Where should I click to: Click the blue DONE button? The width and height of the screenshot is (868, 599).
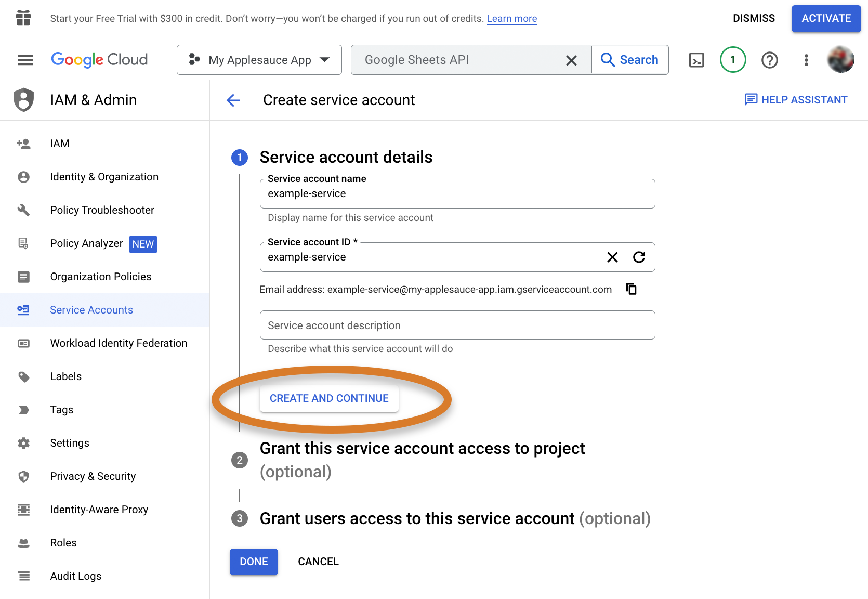pos(254,562)
